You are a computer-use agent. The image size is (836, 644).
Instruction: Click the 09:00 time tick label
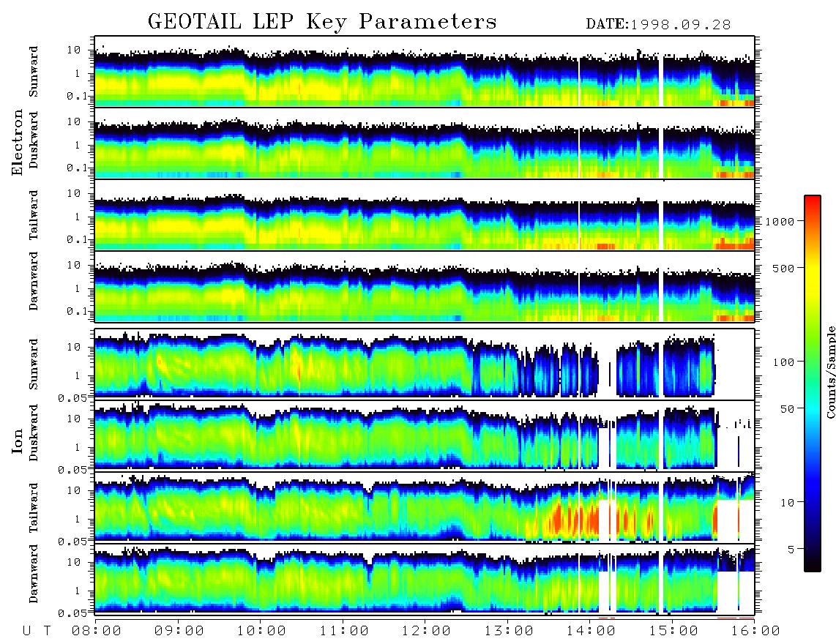[x=179, y=631]
